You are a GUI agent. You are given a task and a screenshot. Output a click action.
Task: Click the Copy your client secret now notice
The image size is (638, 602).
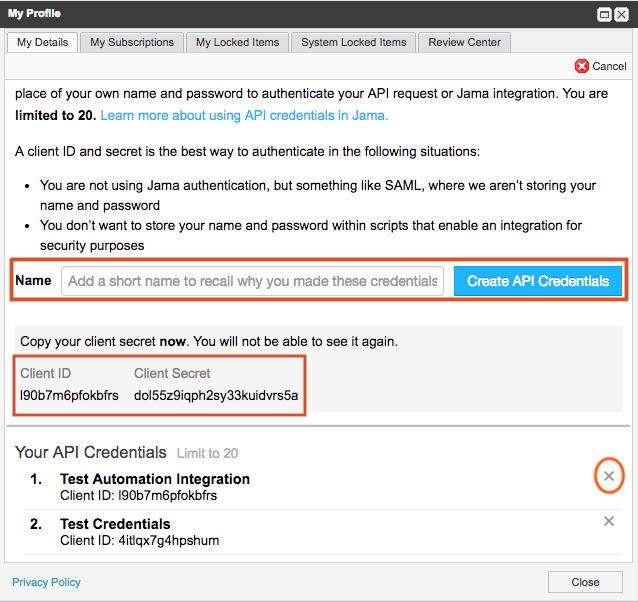pos(209,341)
